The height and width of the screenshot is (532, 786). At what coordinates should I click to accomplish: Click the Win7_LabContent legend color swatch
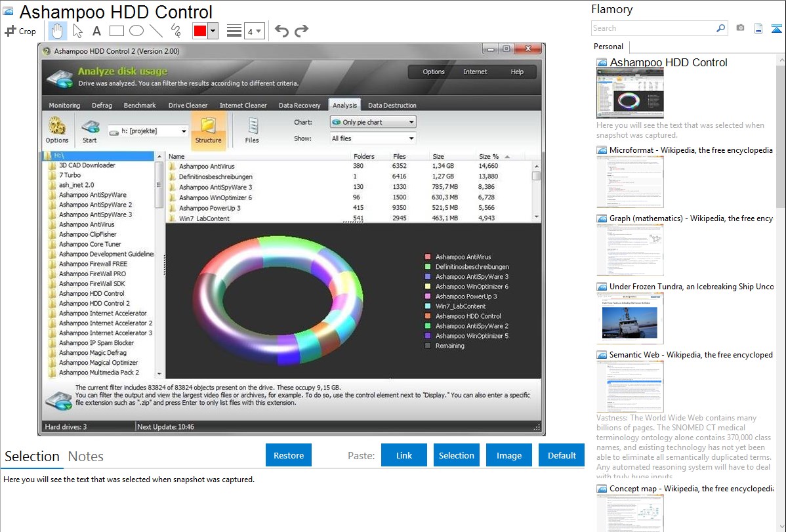click(x=428, y=306)
